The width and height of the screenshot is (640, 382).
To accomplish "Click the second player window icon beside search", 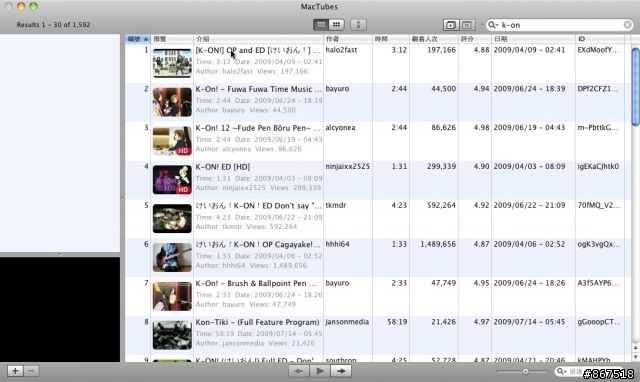I will [467, 25].
